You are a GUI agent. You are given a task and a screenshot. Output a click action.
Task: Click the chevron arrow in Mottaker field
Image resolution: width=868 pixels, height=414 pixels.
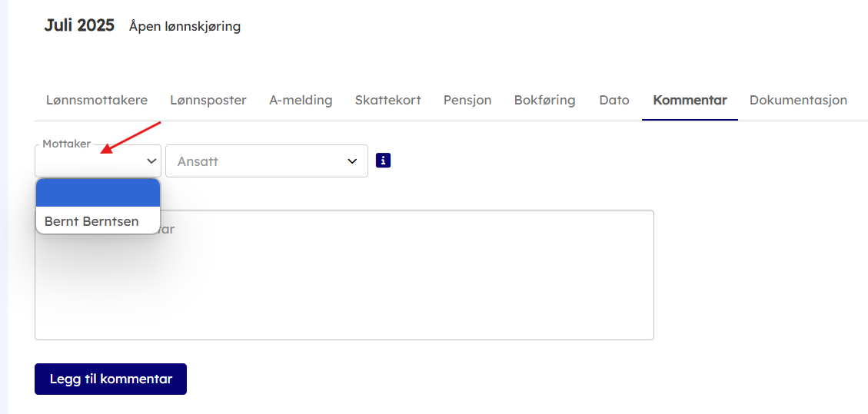[151, 161]
